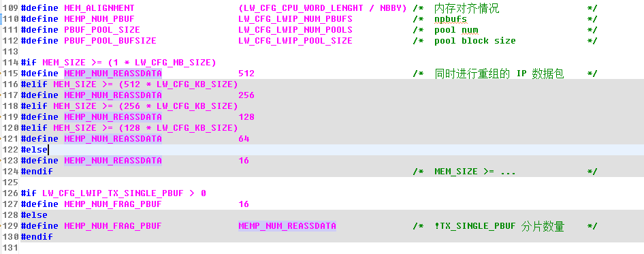Click the #endif directive on line 130
The image size is (644, 254).
coord(37,237)
